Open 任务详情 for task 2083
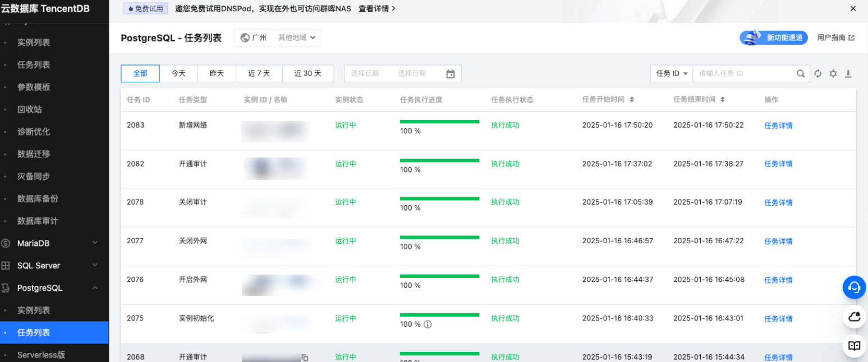This screenshot has height=362, width=868. coord(778,126)
